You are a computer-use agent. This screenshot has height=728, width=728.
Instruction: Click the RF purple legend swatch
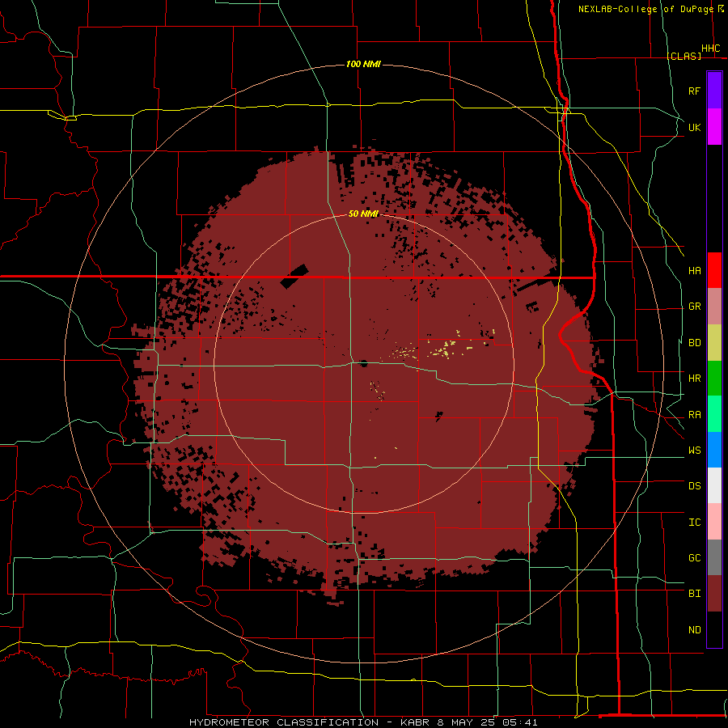pyautogui.click(x=714, y=91)
